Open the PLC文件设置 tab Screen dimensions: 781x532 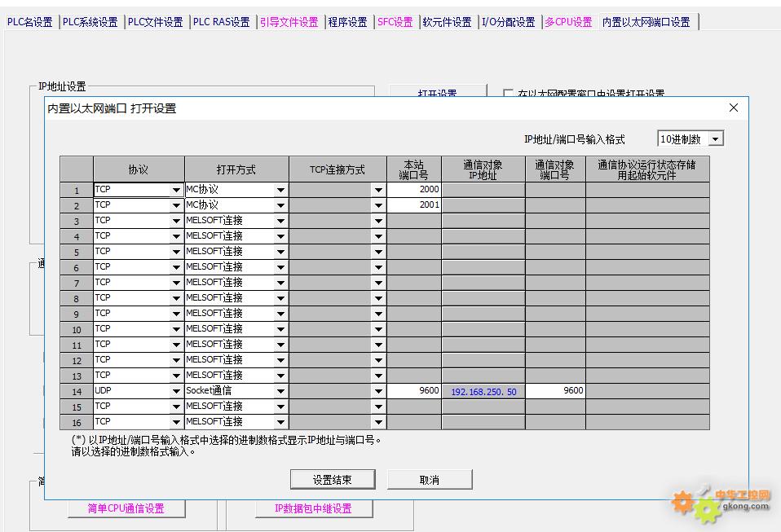click(156, 22)
